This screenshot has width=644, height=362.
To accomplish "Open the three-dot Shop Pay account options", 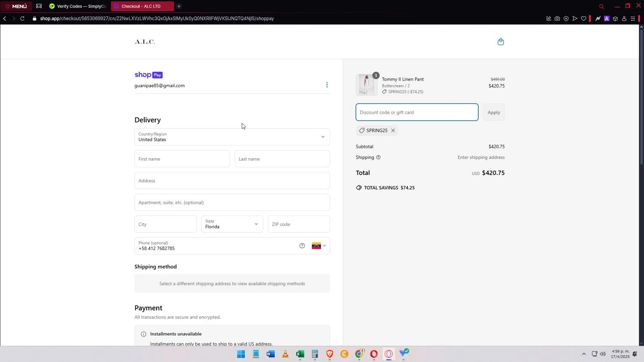I will 327,85.
